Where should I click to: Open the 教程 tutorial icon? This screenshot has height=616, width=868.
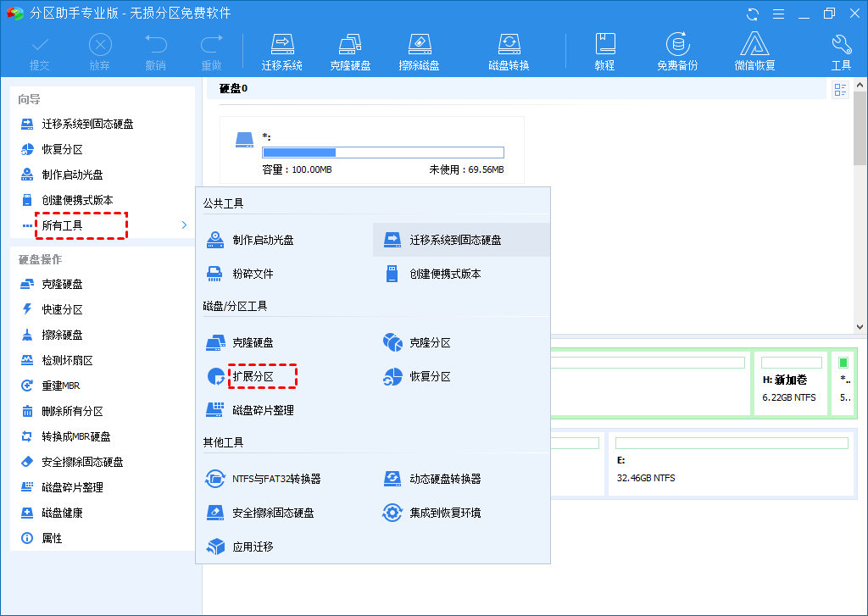(604, 52)
